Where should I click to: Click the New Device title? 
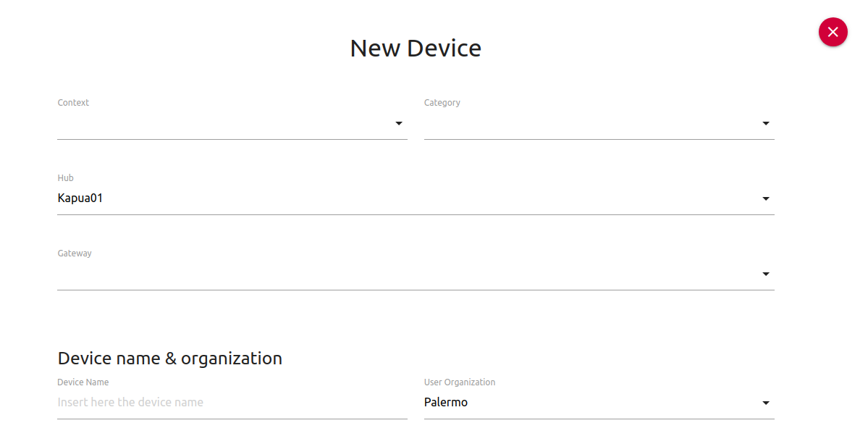point(416,49)
